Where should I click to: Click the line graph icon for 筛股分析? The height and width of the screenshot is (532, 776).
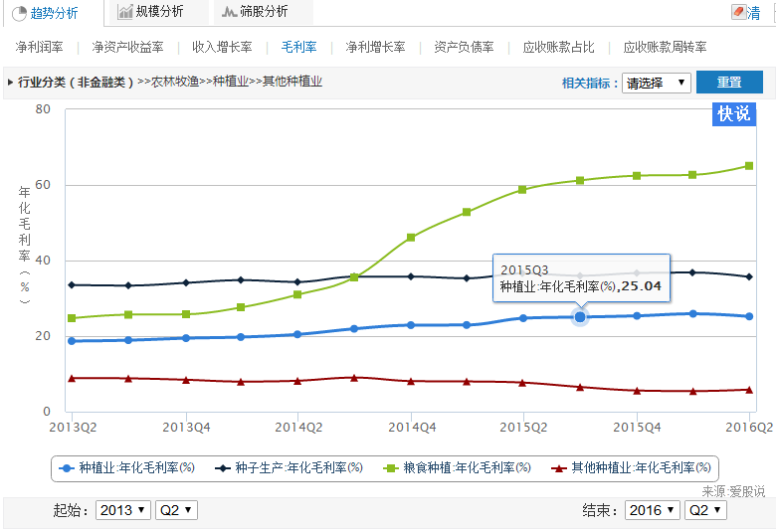point(229,11)
